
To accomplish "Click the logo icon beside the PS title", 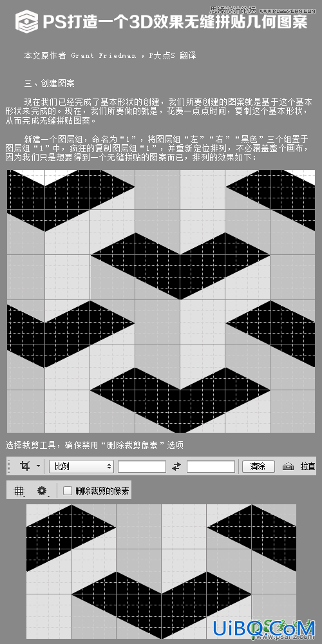I will [x=26, y=21].
